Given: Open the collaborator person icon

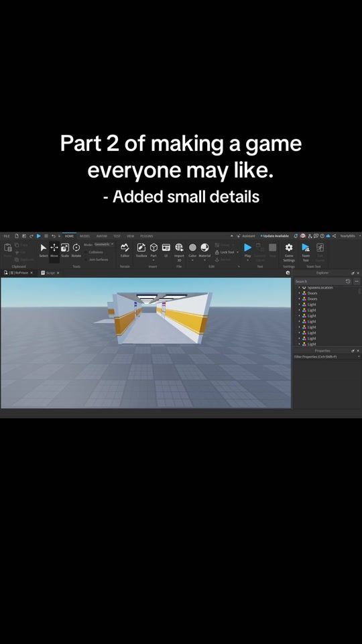Looking at the screenshot, I should point(310,236).
